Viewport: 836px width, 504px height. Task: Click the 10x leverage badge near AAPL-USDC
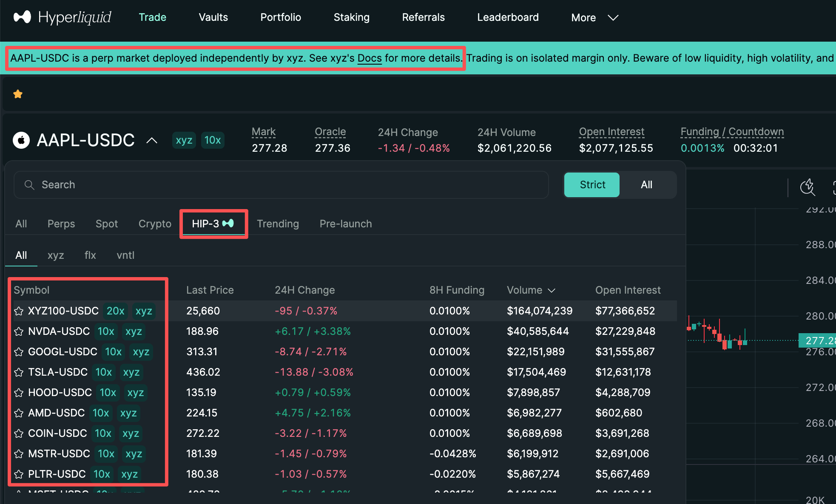tap(212, 140)
